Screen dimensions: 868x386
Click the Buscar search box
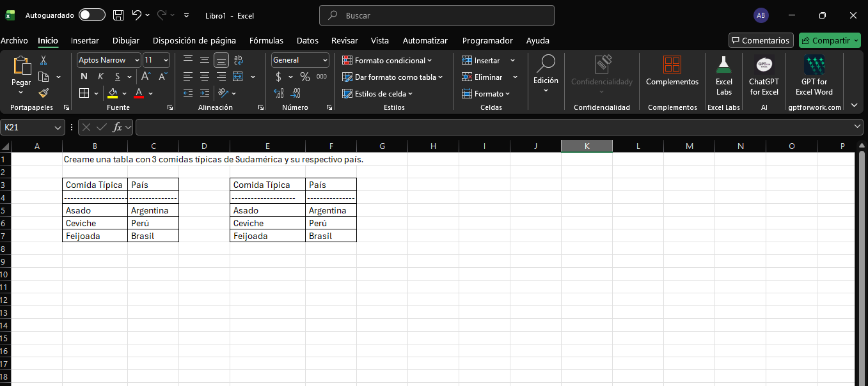(437, 15)
